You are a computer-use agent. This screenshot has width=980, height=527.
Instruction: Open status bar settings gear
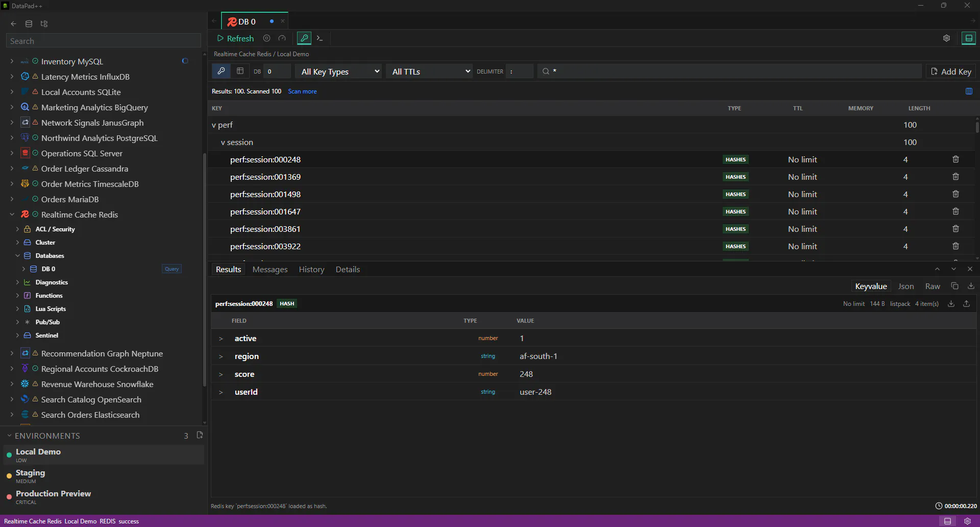click(967, 521)
